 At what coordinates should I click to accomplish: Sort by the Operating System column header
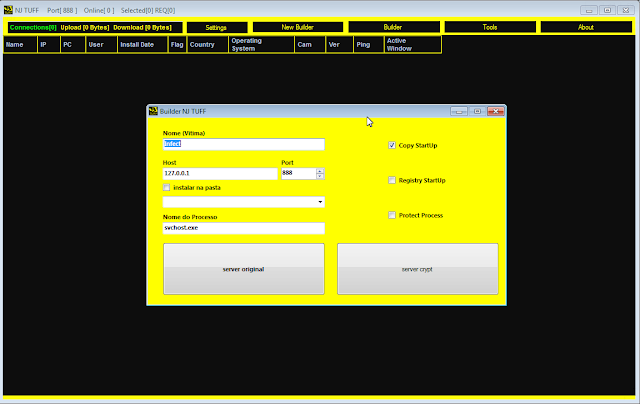[x=261, y=44]
